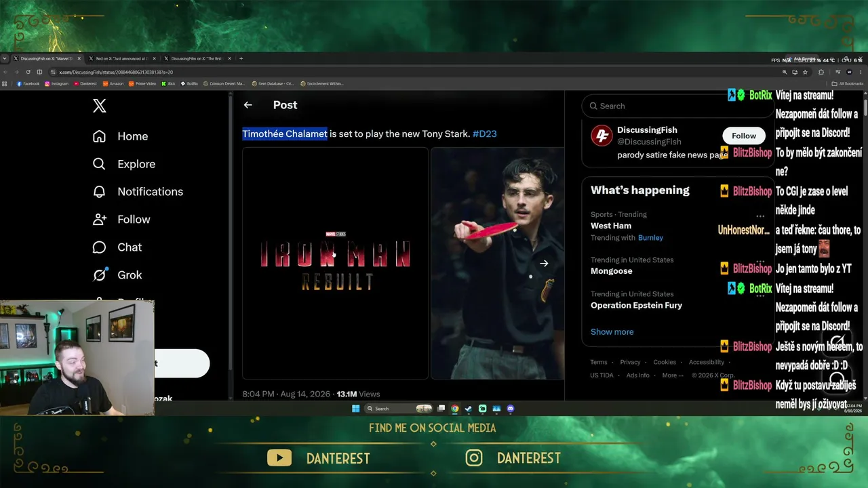Viewport: 868px width, 488px height.
Task: Click the zoom magnifier in address bar
Action: click(785, 72)
